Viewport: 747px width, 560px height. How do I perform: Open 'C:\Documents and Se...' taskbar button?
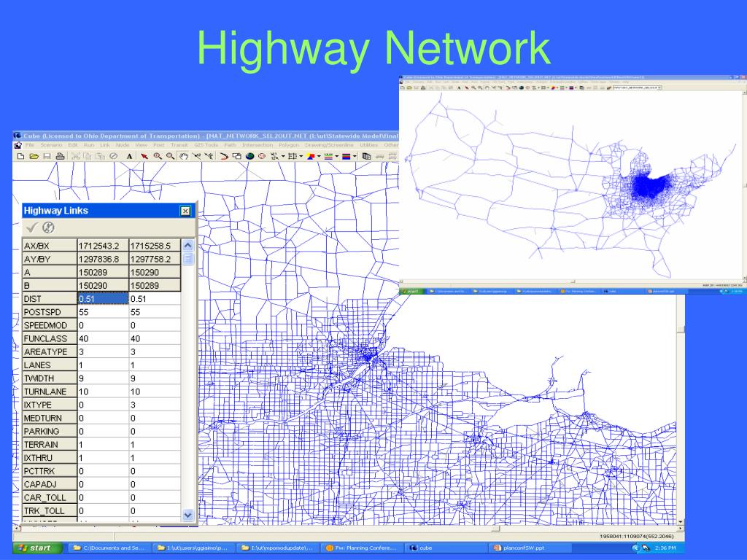(109, 548)
